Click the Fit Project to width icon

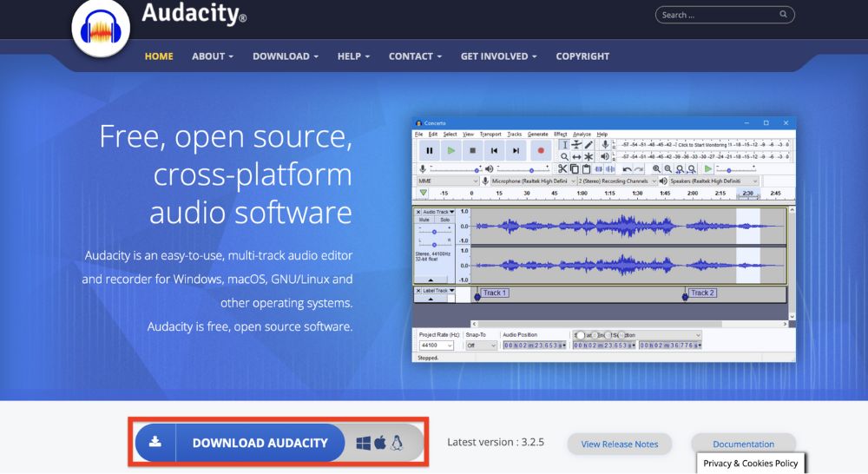coord(692,169)
